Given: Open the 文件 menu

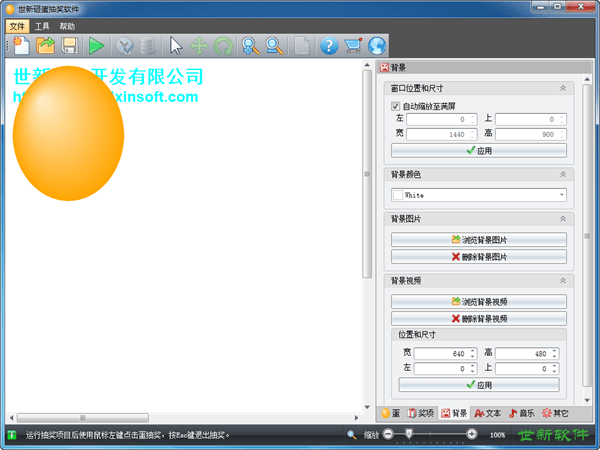Looking at the screenshot, I should point(17,26).
